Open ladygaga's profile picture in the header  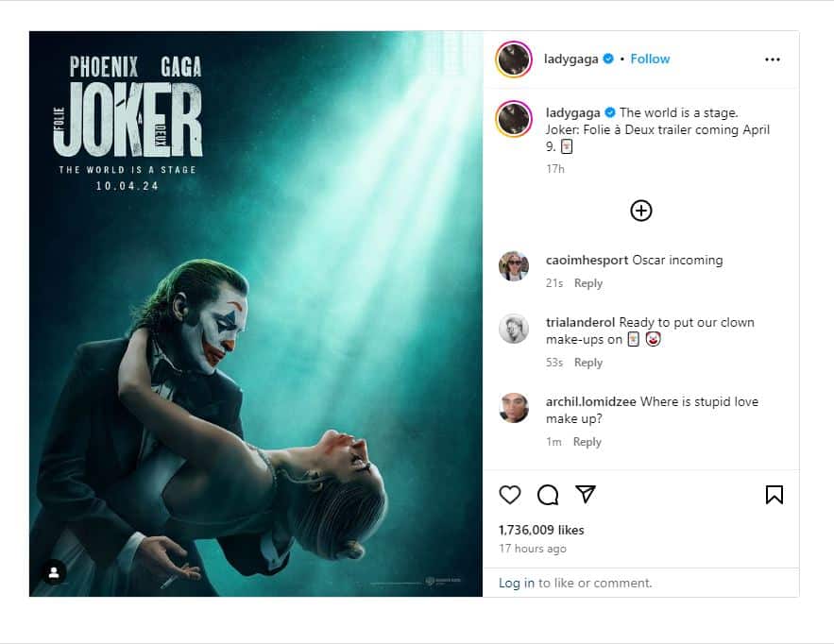coord(514,59)
